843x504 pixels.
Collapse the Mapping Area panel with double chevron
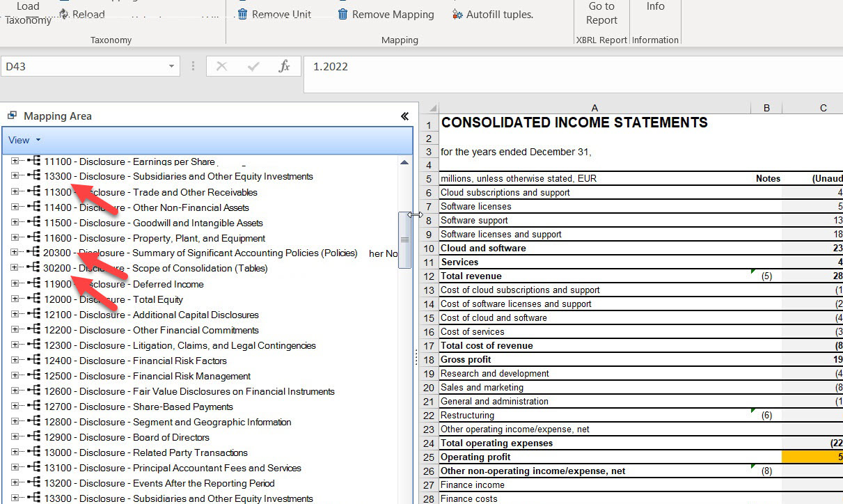coord(404,116)
